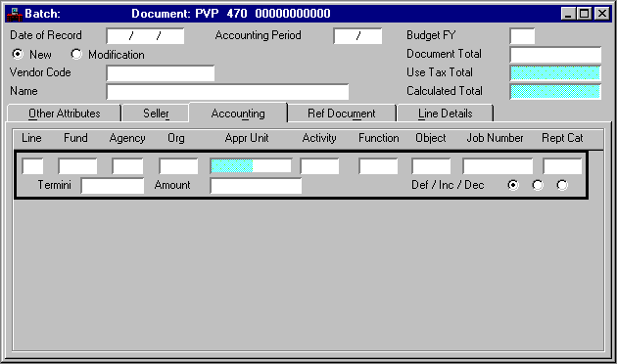The width and height of the screenshot is (617, 364).
Task: Click the Line number field
Action: click(32, 166)
